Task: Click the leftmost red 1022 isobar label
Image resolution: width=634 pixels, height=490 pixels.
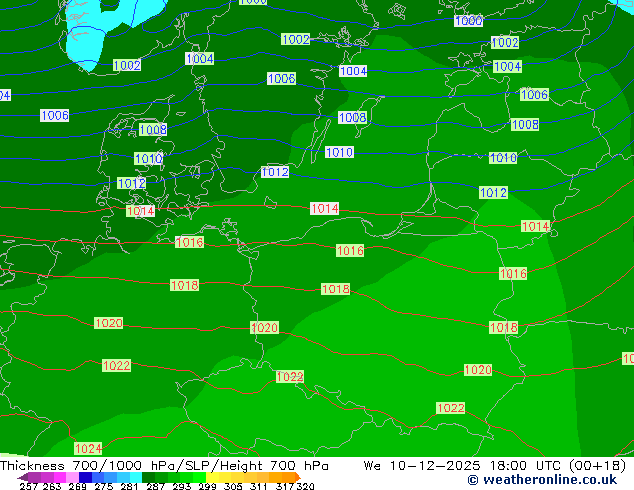Action: (x=116, y=365)
